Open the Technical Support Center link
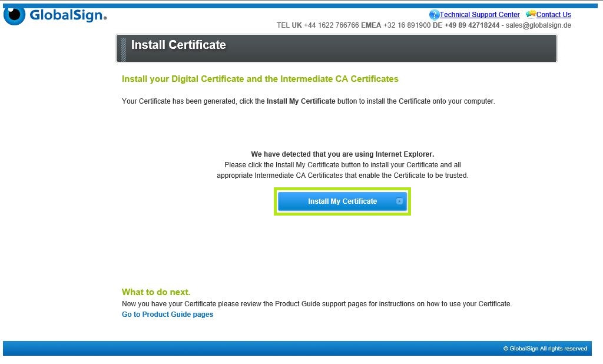The height and width of the screenshot is (364, 603). 479,15
